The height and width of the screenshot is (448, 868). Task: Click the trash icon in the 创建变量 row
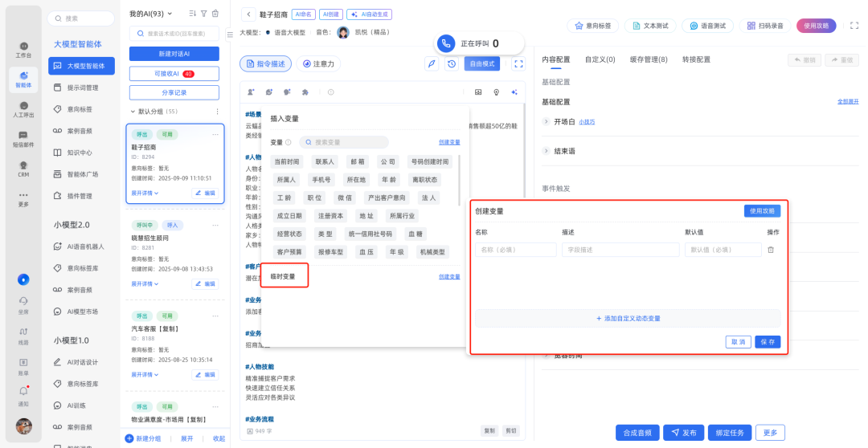[x=771, y=250]
